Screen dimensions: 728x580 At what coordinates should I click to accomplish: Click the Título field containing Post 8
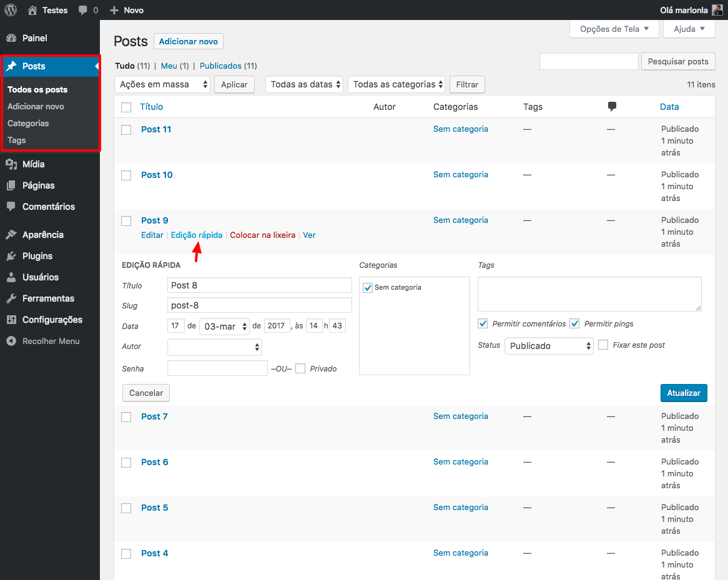[x=260, y=285]
